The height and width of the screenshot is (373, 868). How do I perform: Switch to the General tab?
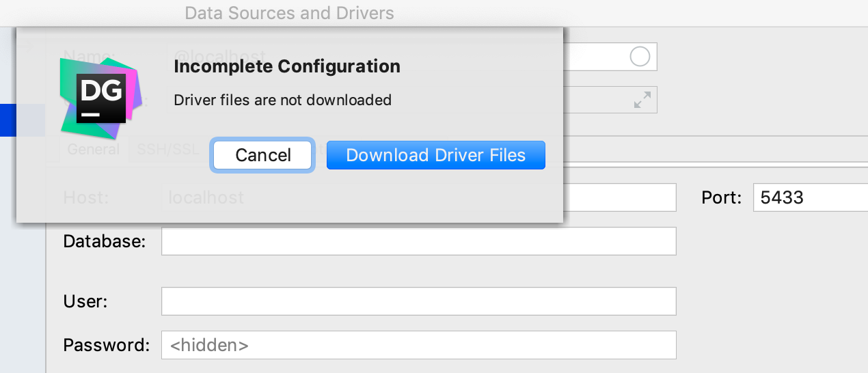click(x=93, y=149)
